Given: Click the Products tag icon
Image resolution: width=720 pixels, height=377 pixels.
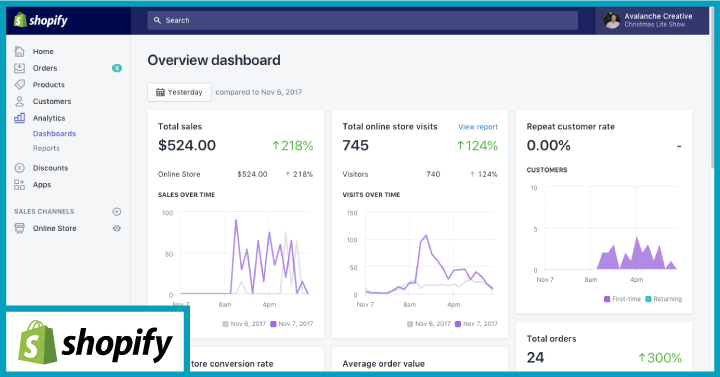Looking at the screenshot, I should point(19,84).
